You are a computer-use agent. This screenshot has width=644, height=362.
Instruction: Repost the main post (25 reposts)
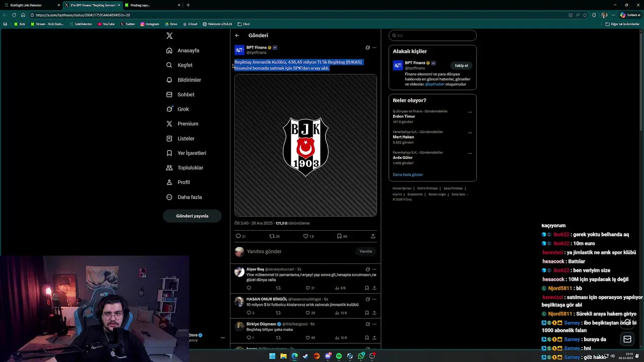[x=275, y=236]
